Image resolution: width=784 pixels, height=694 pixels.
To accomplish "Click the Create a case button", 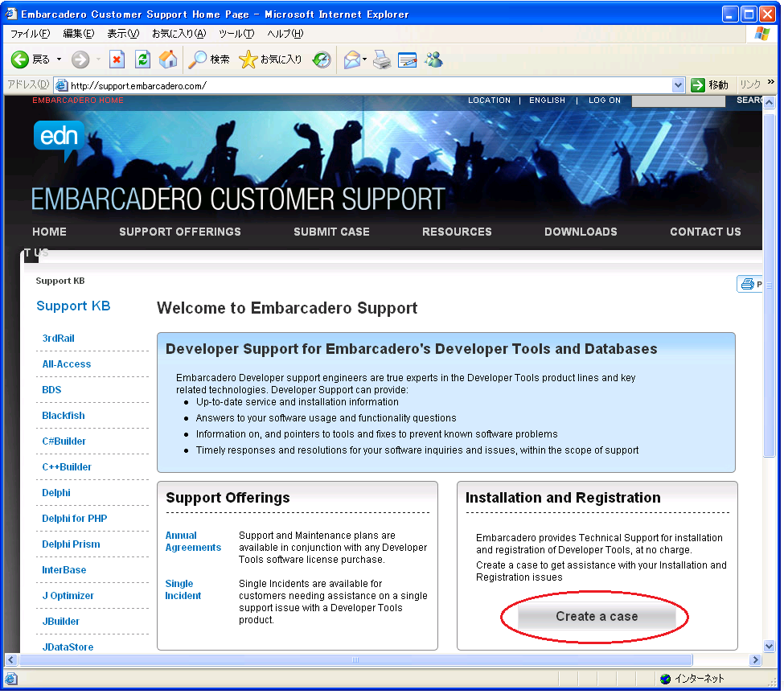I will [x=597, y=617].
